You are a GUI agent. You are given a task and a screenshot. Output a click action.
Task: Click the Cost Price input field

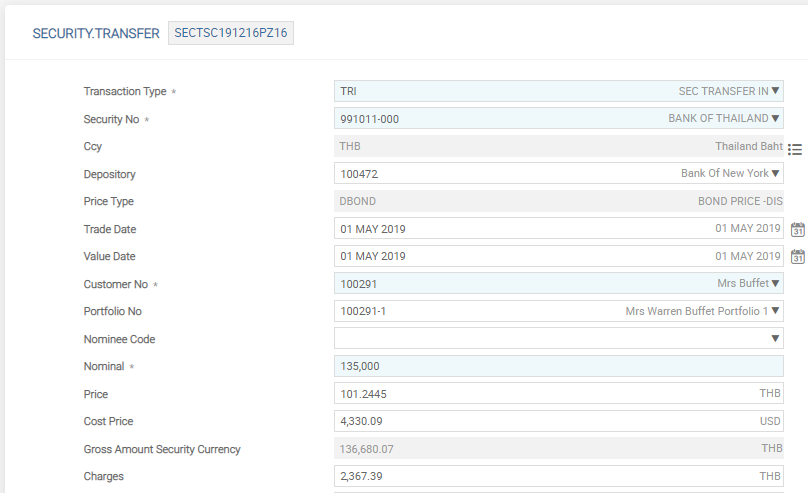[x=540, y=421]
